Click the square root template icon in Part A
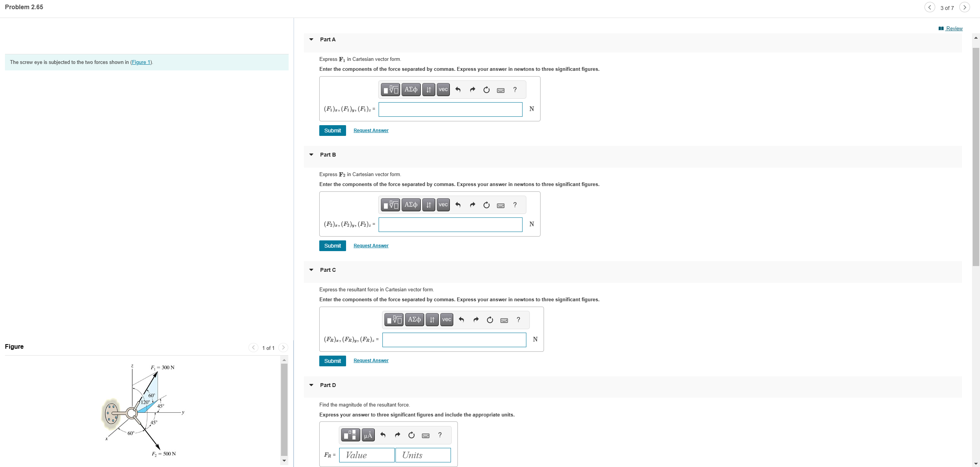 390,90
